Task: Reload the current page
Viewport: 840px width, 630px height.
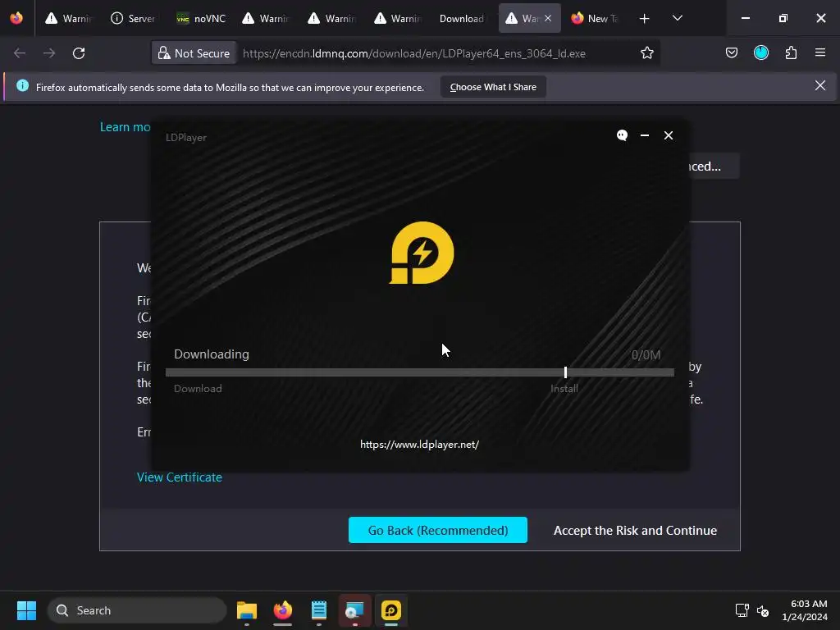Action: (x=79, y=53)
